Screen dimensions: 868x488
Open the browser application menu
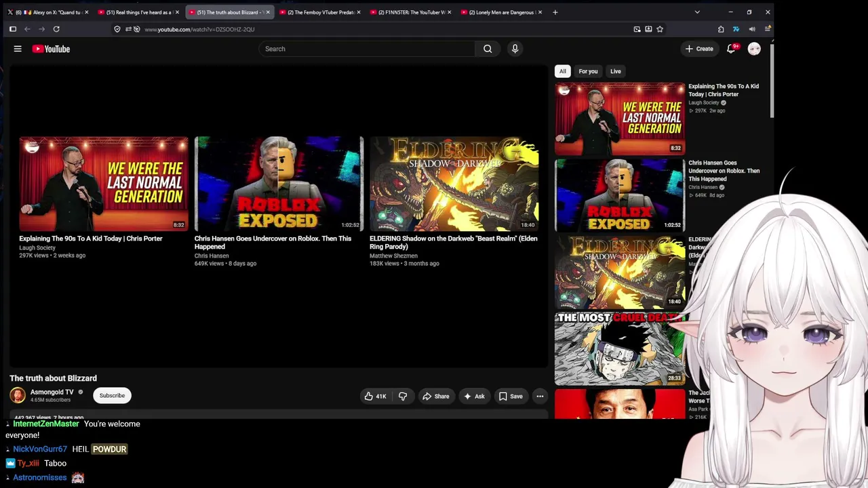click(x=767, y=29)
